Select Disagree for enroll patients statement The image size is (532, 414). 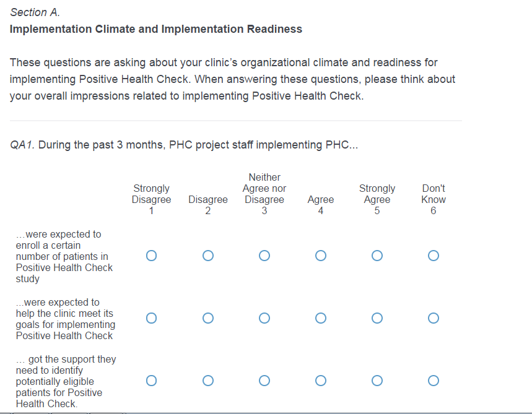coord(208,256)
